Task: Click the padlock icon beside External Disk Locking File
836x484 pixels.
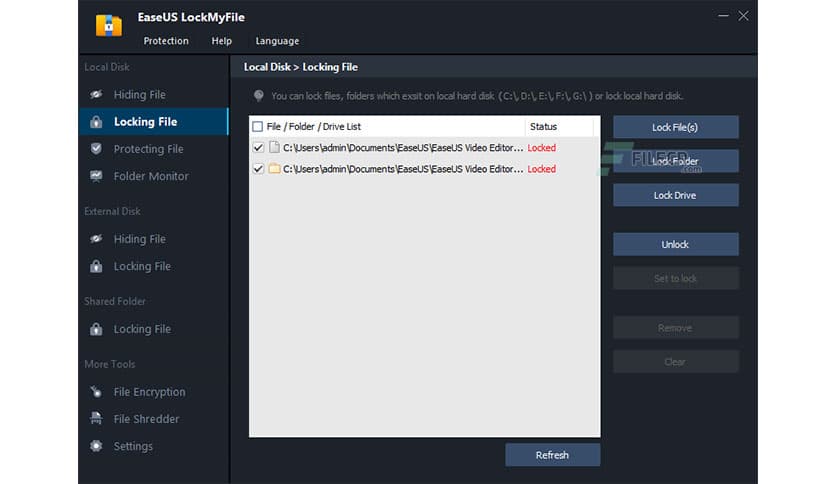Action: (96, 266)
